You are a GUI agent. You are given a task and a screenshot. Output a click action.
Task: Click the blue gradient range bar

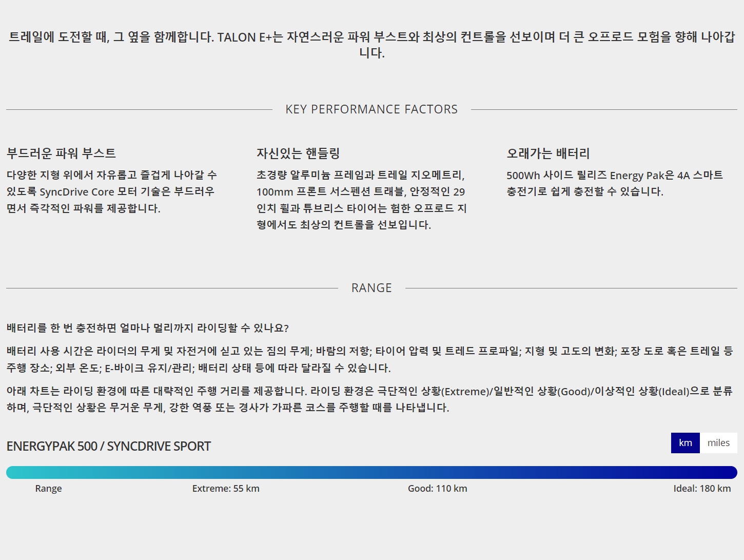tap(371, 472)
